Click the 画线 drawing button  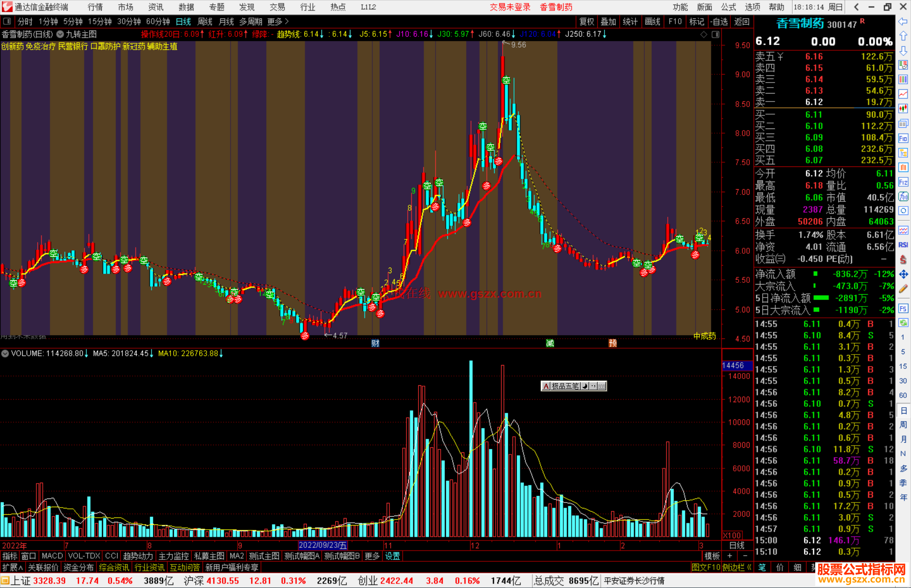click(x=652, y=21)
